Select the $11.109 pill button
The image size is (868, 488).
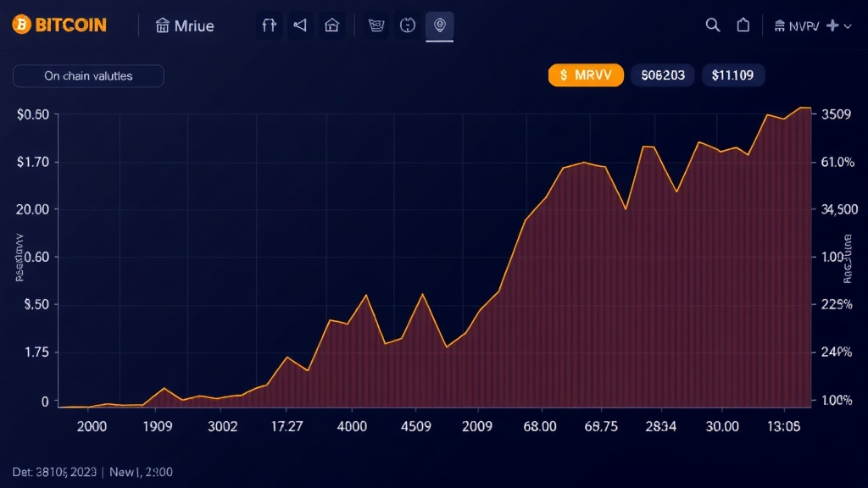tap(732, 75)
